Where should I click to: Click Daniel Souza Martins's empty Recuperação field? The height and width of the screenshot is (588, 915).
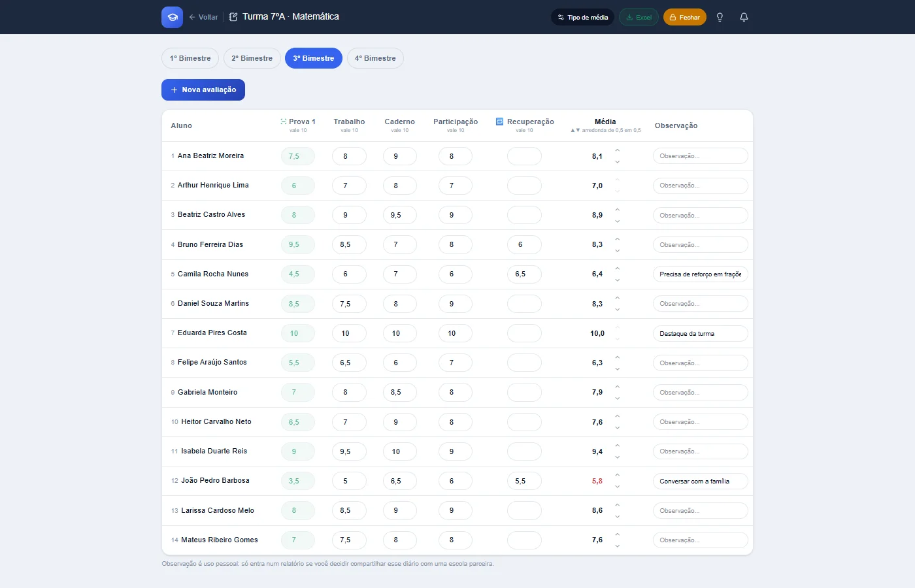coord(524,304)
